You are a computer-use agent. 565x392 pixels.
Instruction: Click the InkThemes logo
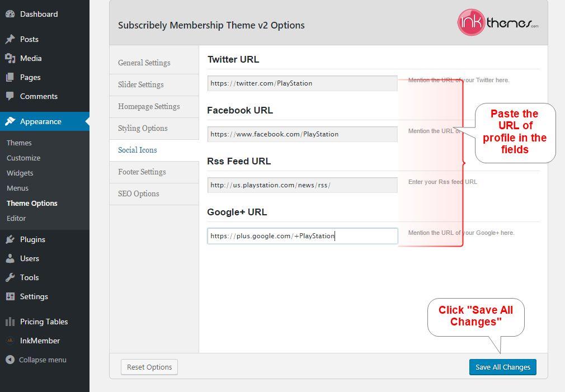click(x=498, y=22)
